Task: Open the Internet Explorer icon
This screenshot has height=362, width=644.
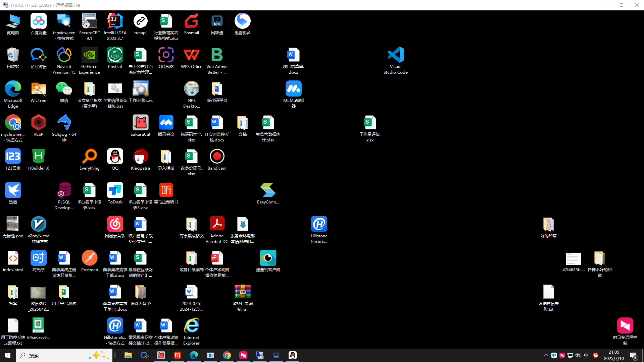Action: pyautogui.click(x=192, y=331)
